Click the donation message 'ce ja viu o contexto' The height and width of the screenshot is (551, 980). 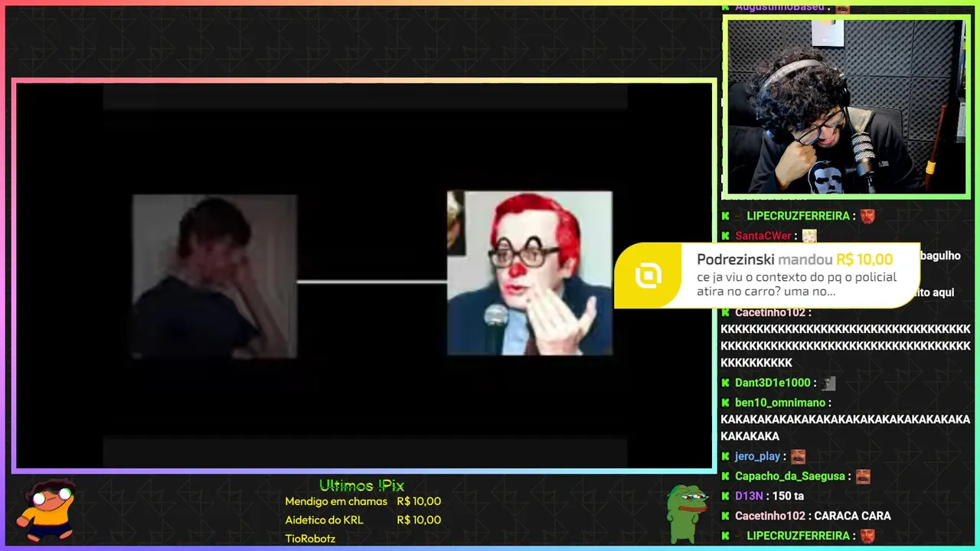796,284
